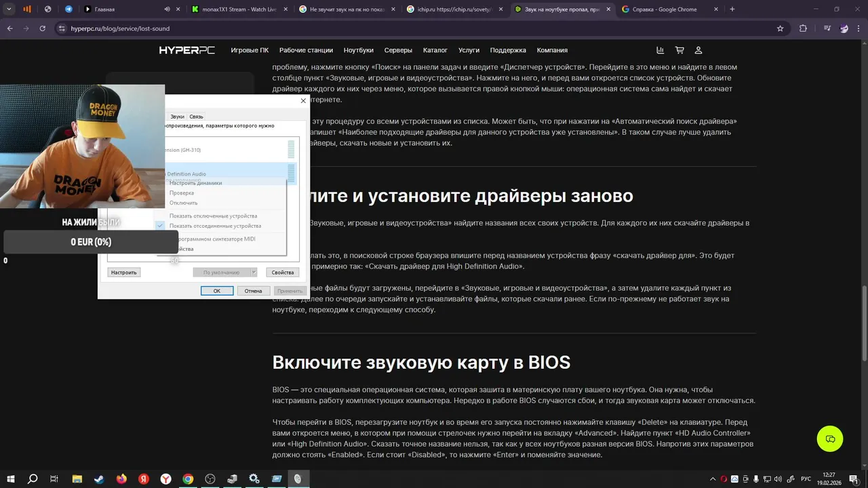Open 'Компания' menu
Viewport: 868px width, 488px height.
(552, 50)
